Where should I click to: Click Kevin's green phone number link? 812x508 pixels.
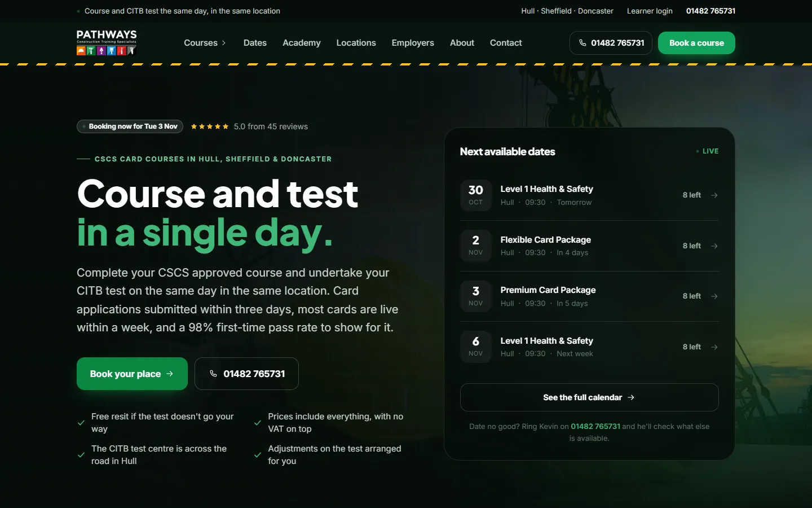(595, 427)
